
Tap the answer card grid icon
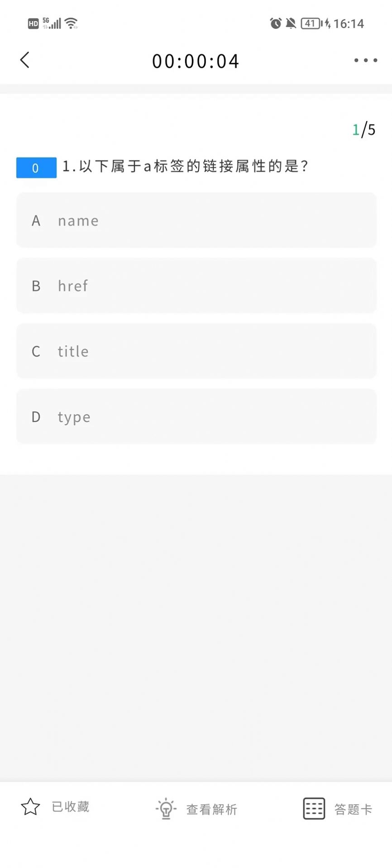pos(314,808)
